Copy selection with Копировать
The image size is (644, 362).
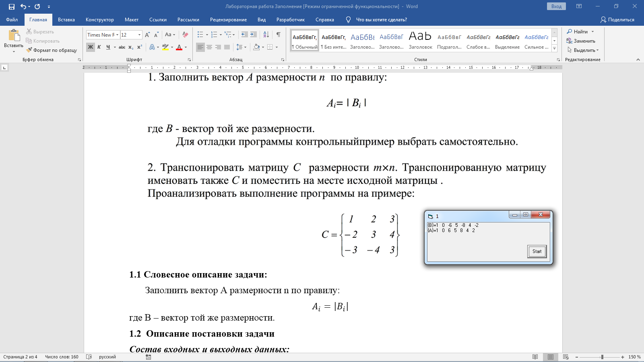[x=43, y=41]
